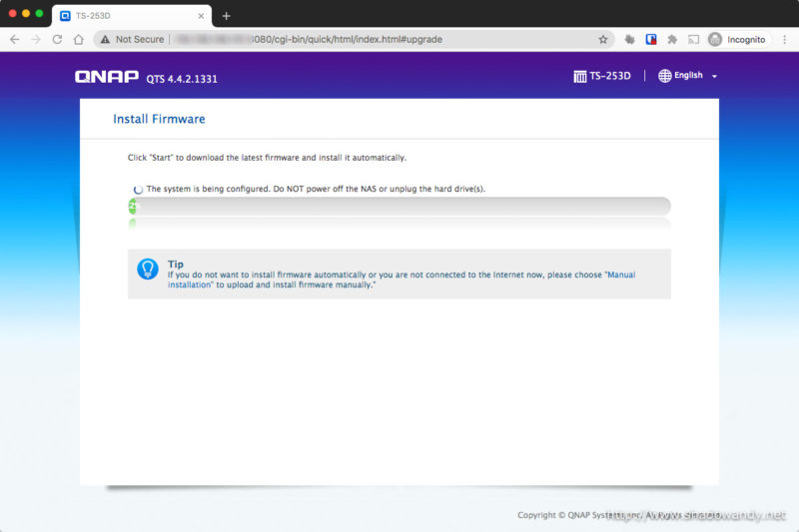Screen dimensions: 799x532
Task: Go to browser home page icon
Action: pos(78,39)
